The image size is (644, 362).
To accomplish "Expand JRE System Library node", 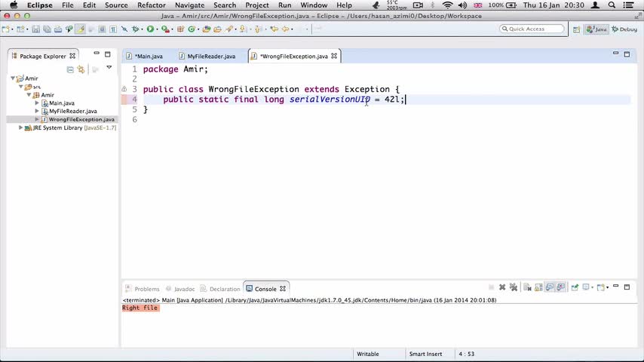I will coord(20,127).
